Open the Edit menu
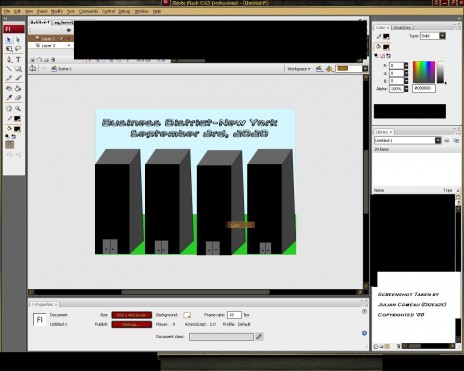This screenshot has width=464, height=371. coord(17,11)
